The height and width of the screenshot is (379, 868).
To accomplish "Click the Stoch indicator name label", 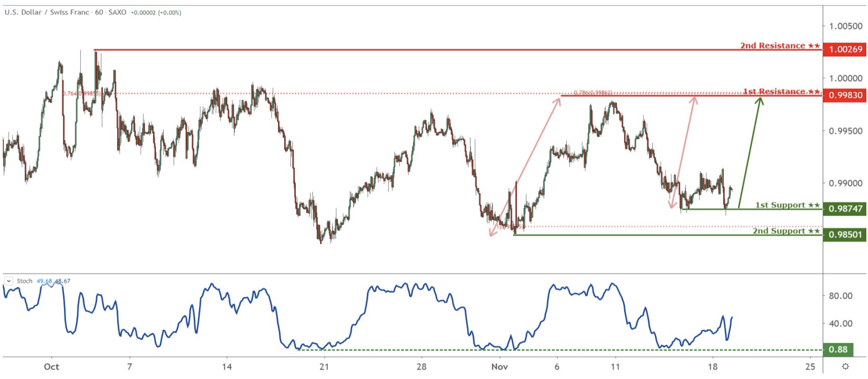I will click(24, 281).
